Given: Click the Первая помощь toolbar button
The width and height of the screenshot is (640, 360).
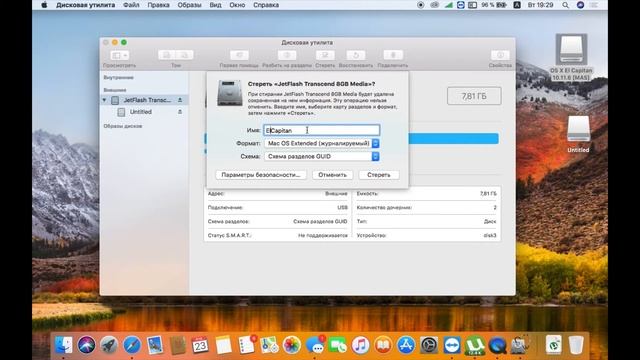Looking at the screenshot, I should point(239,55).
